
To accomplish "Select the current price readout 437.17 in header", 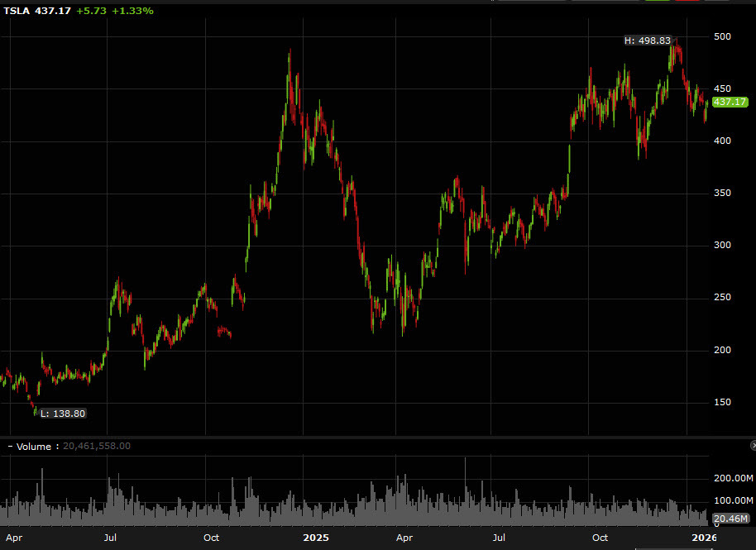I will pos(51,11).
